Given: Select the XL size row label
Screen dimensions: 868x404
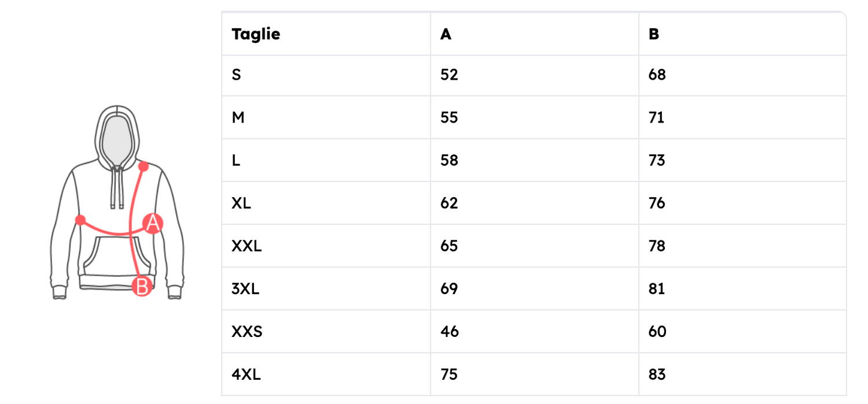Looking at the screenshot, I should pos(241,203).
